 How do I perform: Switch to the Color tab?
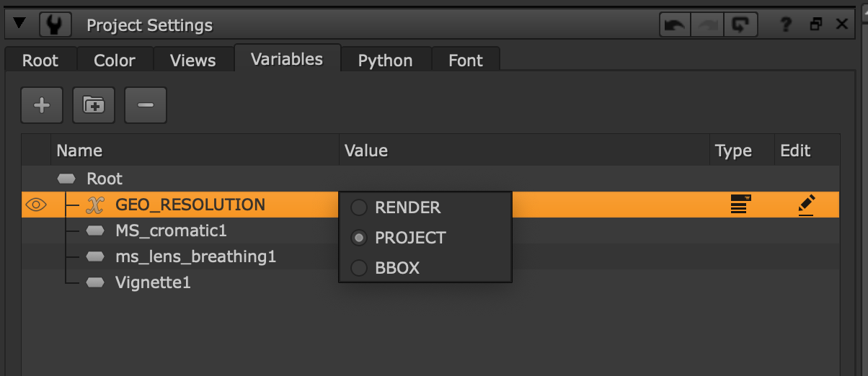coord(114,61)
